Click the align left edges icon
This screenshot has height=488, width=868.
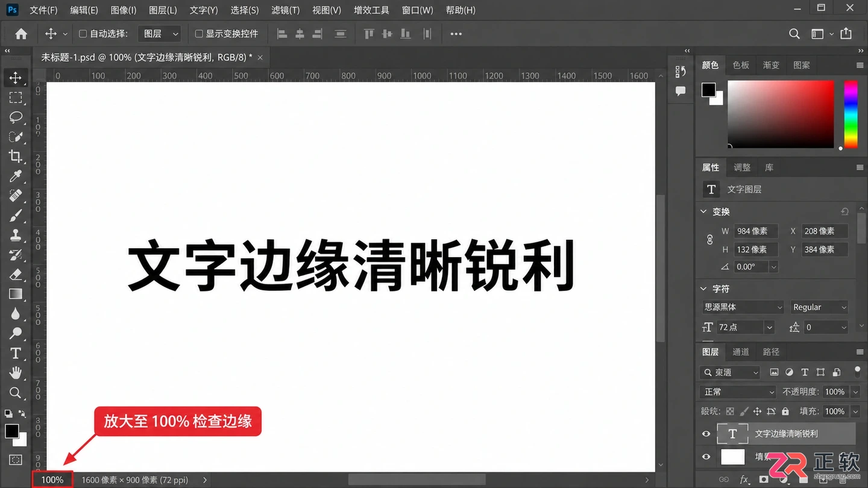tap(281, 34)
